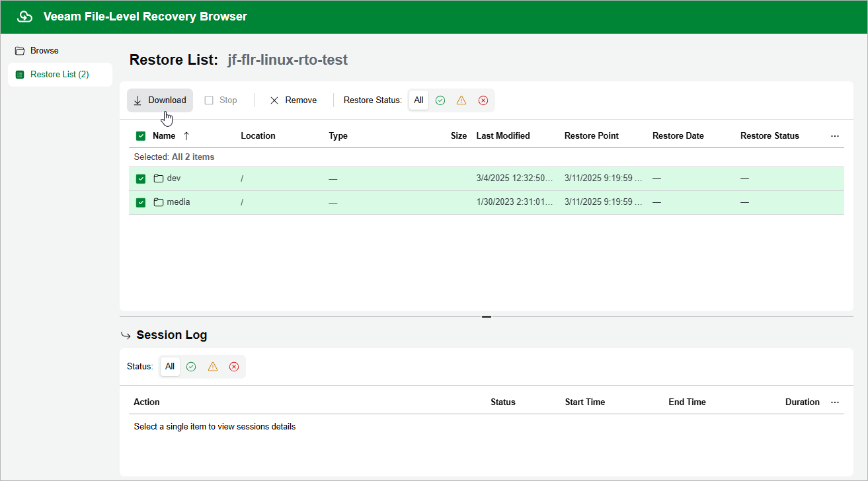Image resolution: width=868 pixels, height=481 pixels.
Task: Toggle the select-all checkbox in the Name column header
Action: pyautogui.click(x=141, y=135)
